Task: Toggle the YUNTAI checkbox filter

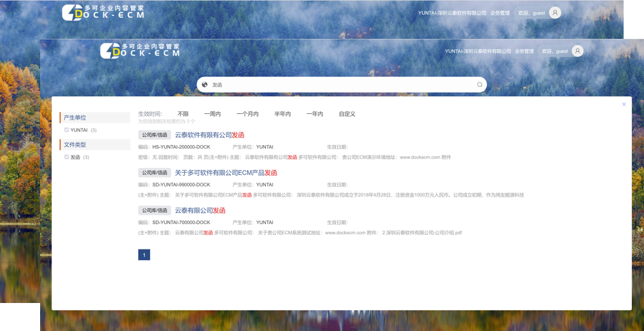Action: click(x=67, y=130)
